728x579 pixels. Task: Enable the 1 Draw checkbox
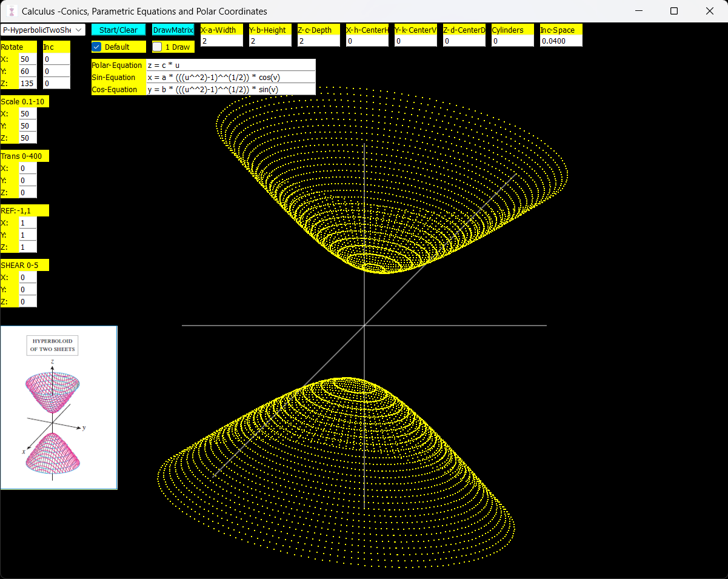click(x=158, y=47)
